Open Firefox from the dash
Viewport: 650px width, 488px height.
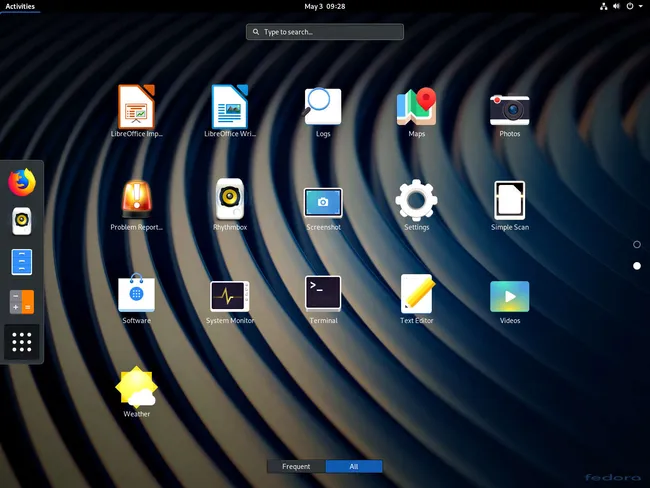(x=22, y=182)
